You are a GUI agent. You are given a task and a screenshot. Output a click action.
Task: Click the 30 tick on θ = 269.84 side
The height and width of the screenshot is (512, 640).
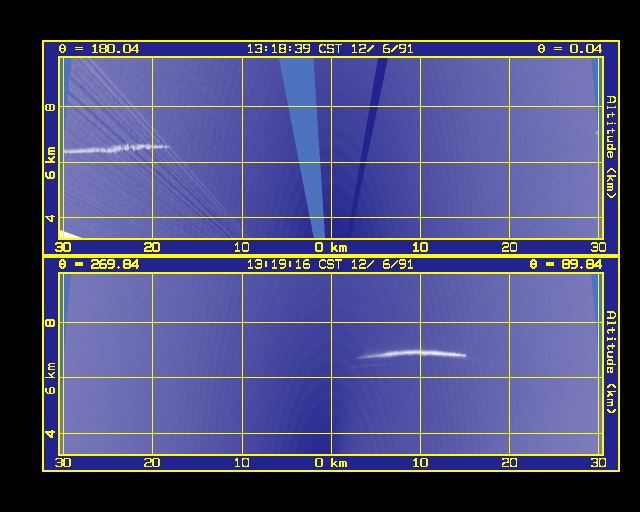(x=63, y=463)
